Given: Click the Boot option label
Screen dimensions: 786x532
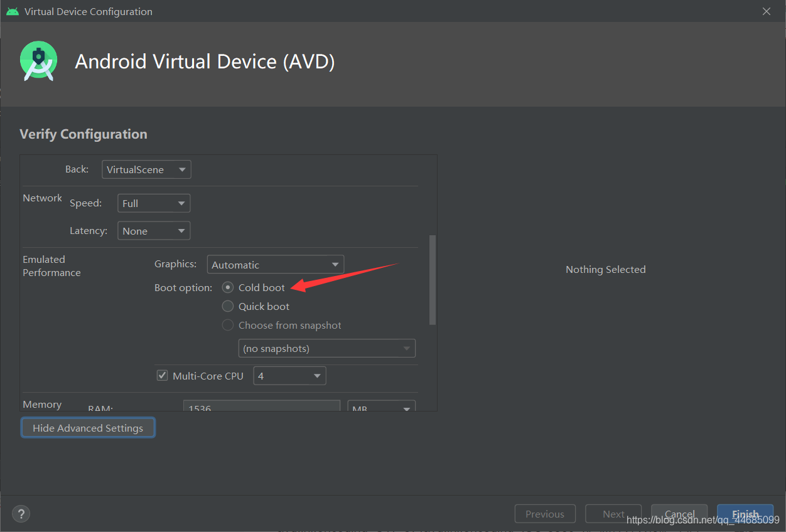Looking at the screenshot, I should [183, 287].
